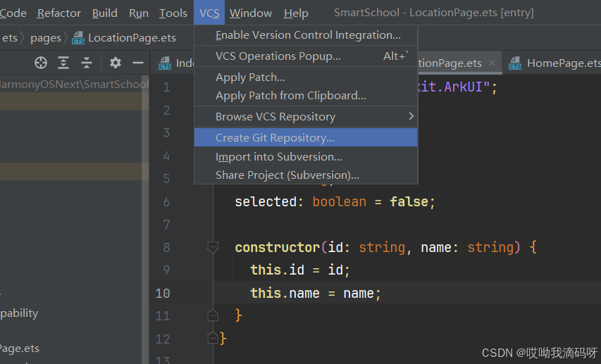601x364 pixels.
Task: Choose Share Project (Subversion)
Action: (x=306, y=175)
